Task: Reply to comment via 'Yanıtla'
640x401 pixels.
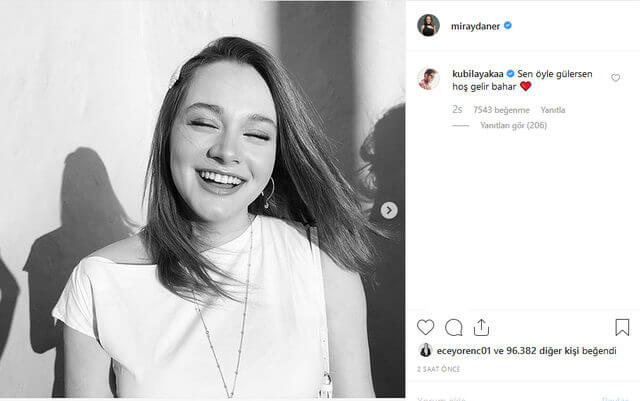Action: tap(553, 110)
